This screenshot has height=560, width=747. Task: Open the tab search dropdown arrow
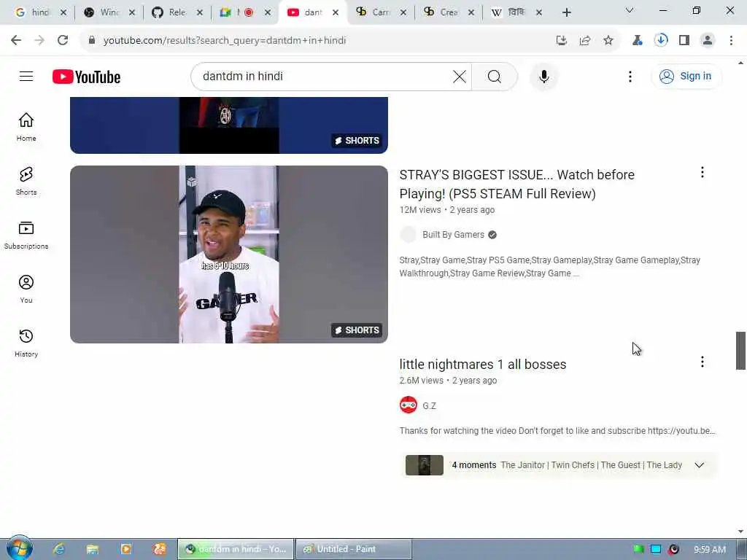[x=630, y=10]
